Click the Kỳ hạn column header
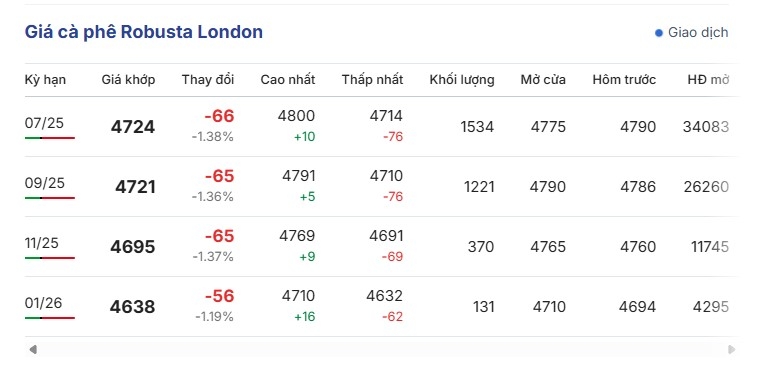The width and height of the screenshot is (758, 379). tap(45, 80)
